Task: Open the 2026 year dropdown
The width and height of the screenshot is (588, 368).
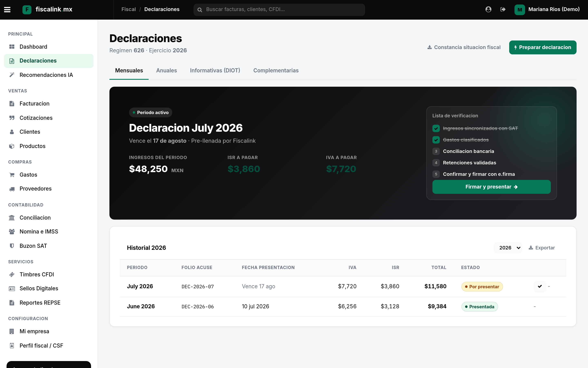Action: pos(508,248)
